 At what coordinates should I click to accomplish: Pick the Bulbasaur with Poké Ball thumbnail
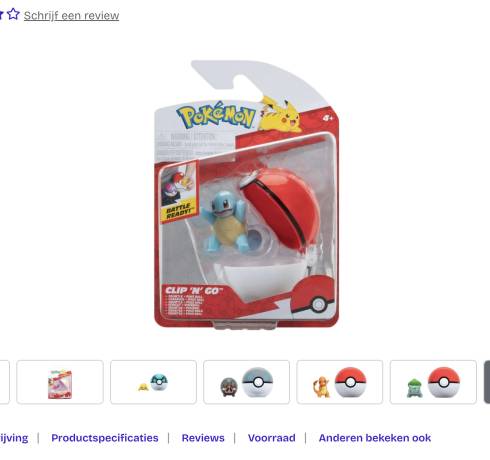coord(433,382)
